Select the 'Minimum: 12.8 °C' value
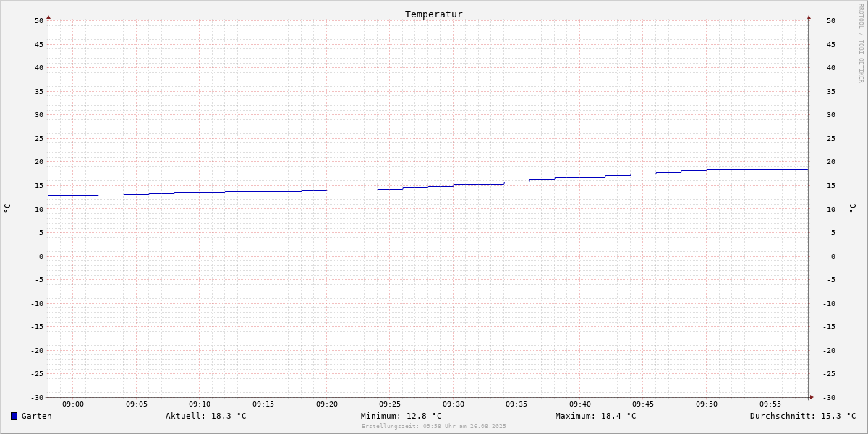The image size is (868, 434). coord(401,416)
